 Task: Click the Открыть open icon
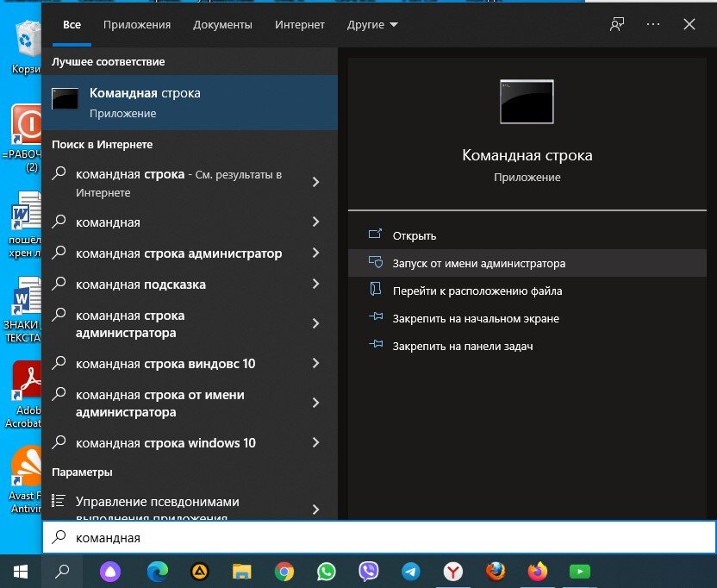tap(375, 235)
